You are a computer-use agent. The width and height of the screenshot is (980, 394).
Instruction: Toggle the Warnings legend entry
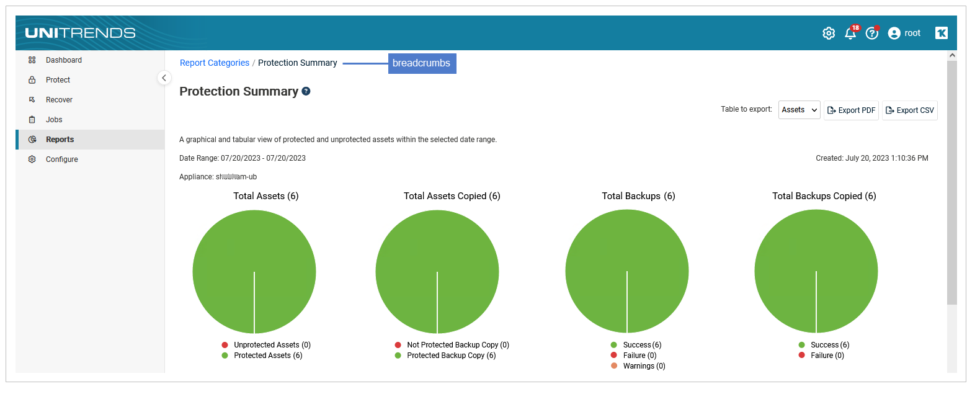pos(643,366)
